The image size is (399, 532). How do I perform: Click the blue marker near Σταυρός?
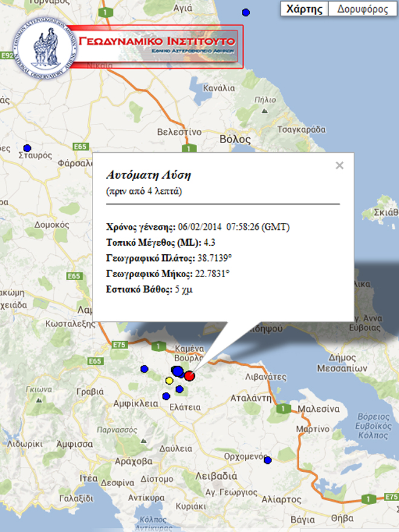27,148
